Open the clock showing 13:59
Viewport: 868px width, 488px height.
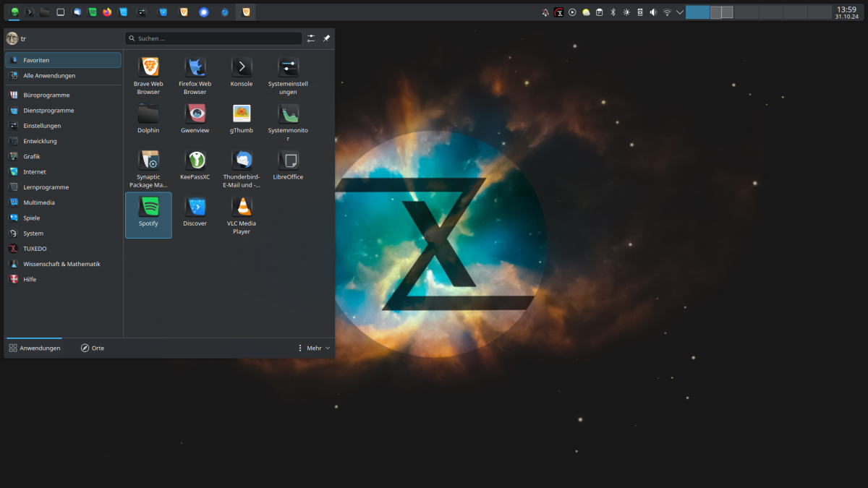click(846, 12)
